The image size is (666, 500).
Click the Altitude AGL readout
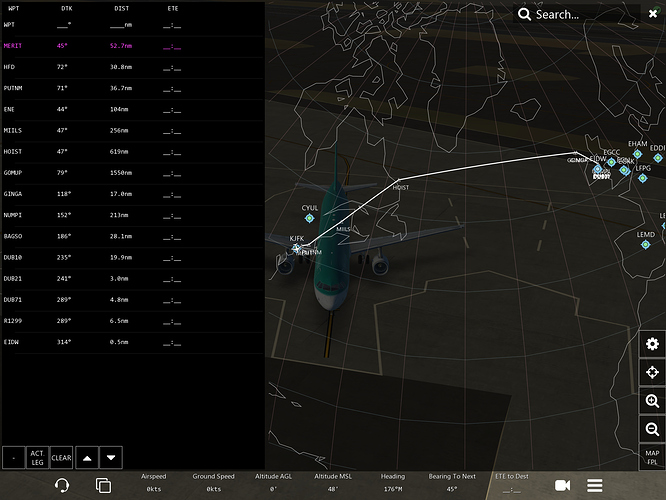(273, 483)
